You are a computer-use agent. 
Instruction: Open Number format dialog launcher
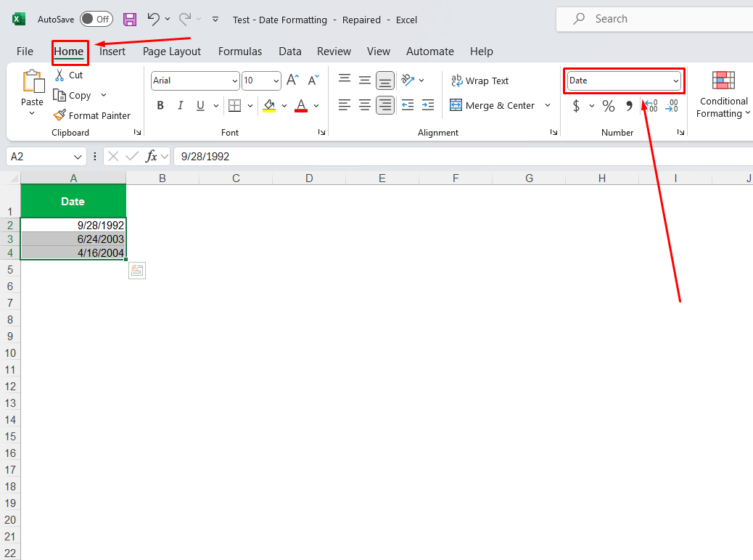pos(680,132)
